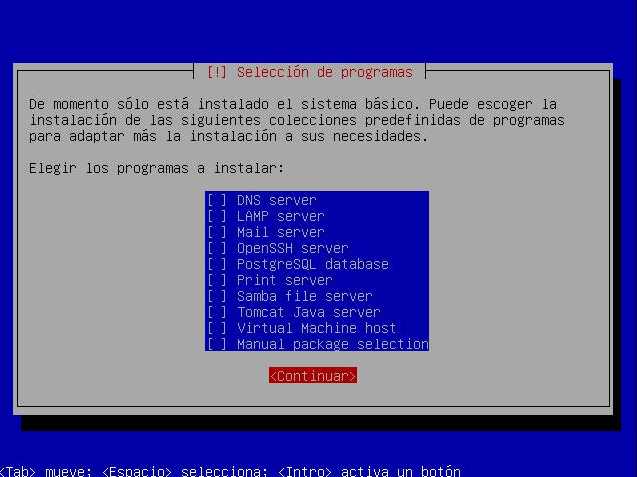Click the 'OpenSSH server' label text
Screen dimensions: 637x477
point(293,248)
